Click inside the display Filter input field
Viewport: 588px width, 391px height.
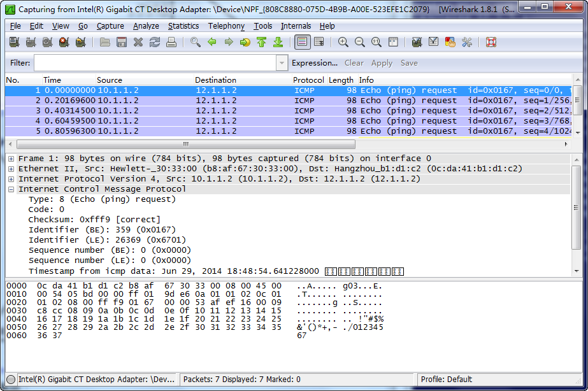coord(155,63)
